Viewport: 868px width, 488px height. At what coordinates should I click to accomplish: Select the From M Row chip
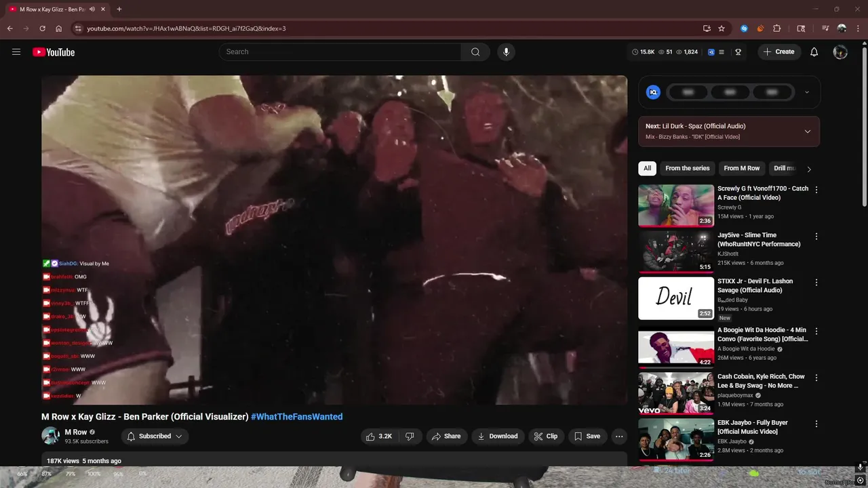tap(742, 169)
